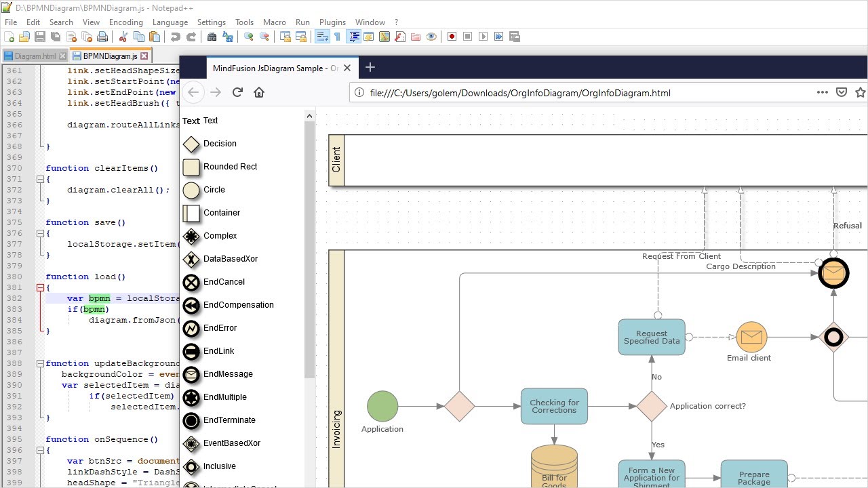Open the Encoding menu
Screen dimensions: 868x488
[x=126, y=22]
